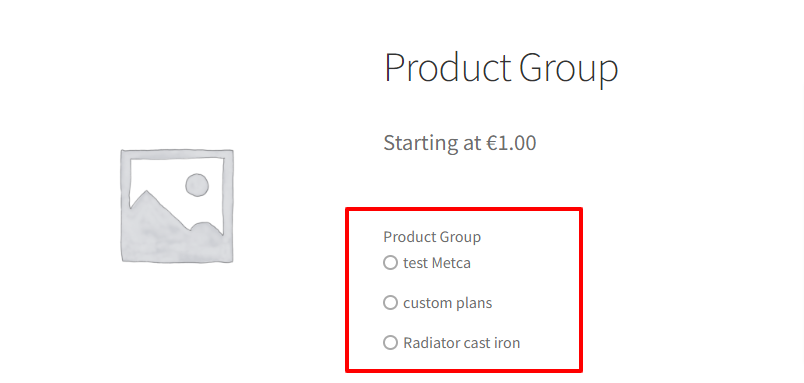Pick the "Radiator cast iron" radio button
Viewport: 804px width, 383px height.
390,342
